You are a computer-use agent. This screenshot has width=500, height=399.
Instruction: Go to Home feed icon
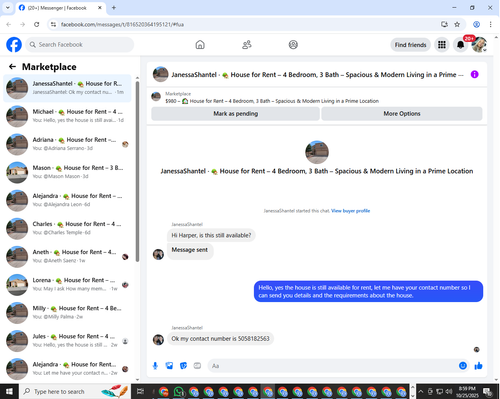[200, 45]
